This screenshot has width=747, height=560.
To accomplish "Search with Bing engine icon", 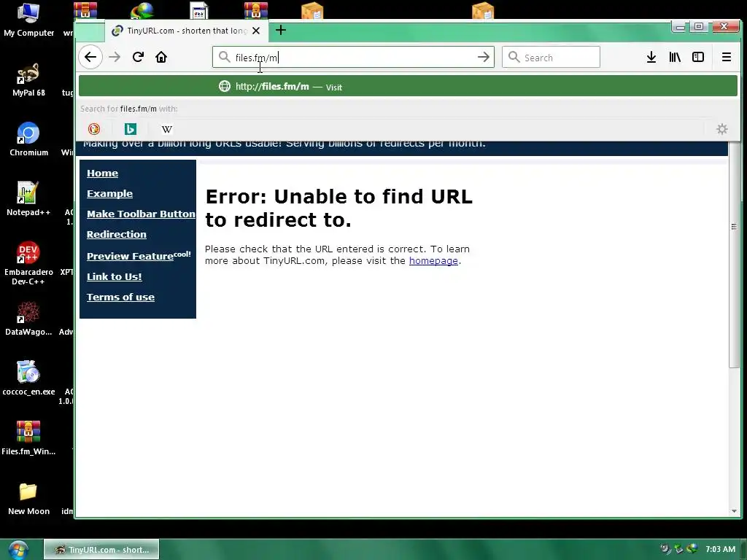I will (130, 129).
